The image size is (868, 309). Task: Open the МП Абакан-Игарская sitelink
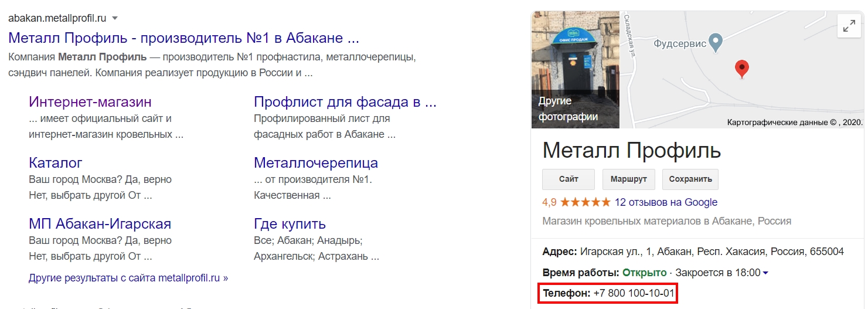click(x=100, y=223)
